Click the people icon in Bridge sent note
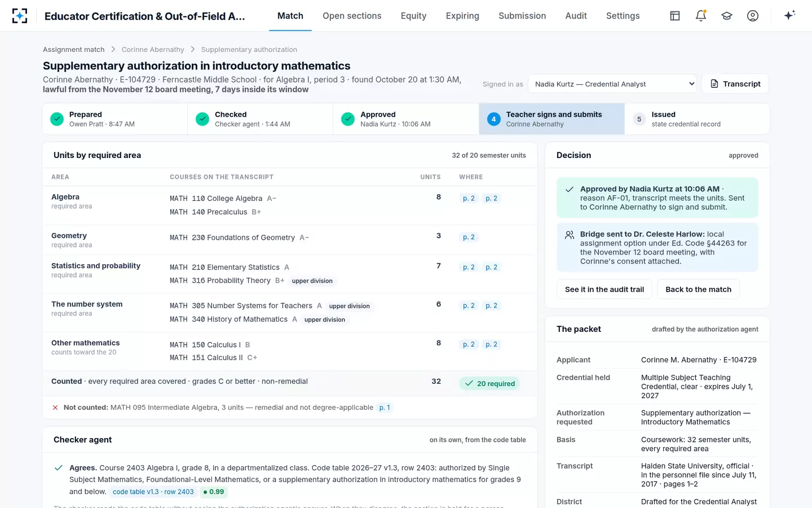The image size is (812, 508). (x=570, y=235)
